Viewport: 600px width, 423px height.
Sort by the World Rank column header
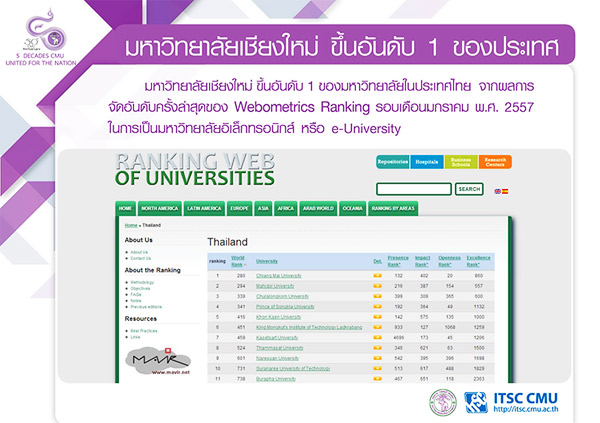point(238,261)
